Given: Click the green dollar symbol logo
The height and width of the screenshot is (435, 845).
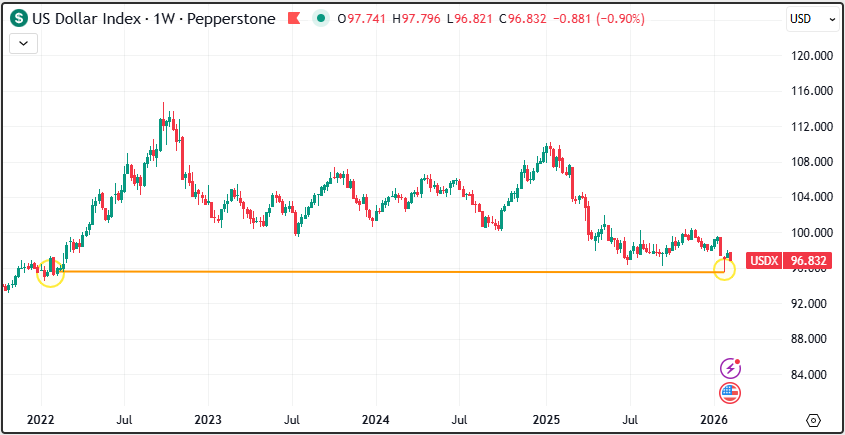Looking at the screenshot, I should pyautogui.click(x=19, y=19).
